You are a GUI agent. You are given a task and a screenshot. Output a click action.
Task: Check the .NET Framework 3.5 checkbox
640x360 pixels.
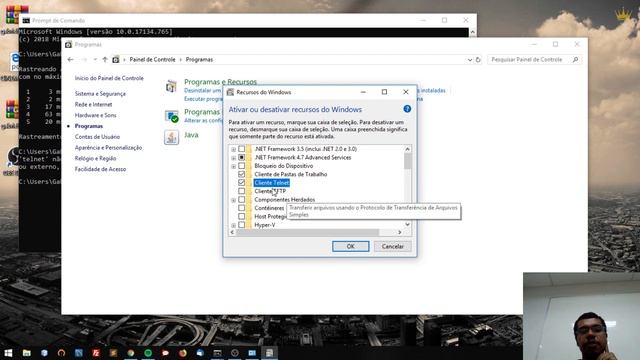click(242, 149)
